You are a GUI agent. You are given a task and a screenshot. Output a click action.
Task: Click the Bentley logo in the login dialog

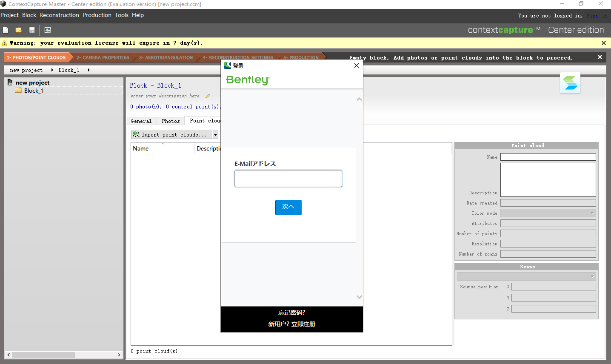tap(248, 80)
